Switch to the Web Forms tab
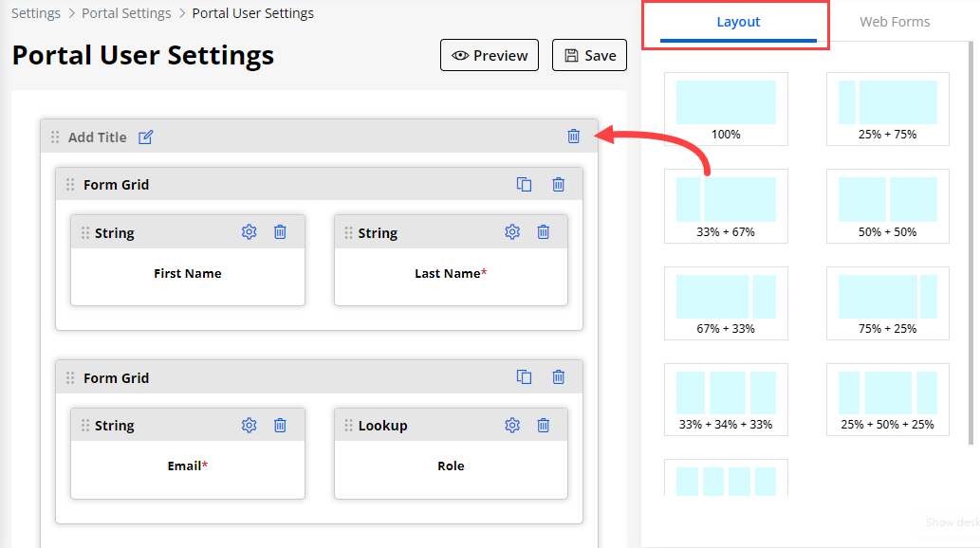This screenshot has width=980, height=548. pyautogui.click(x=894, y=22)
